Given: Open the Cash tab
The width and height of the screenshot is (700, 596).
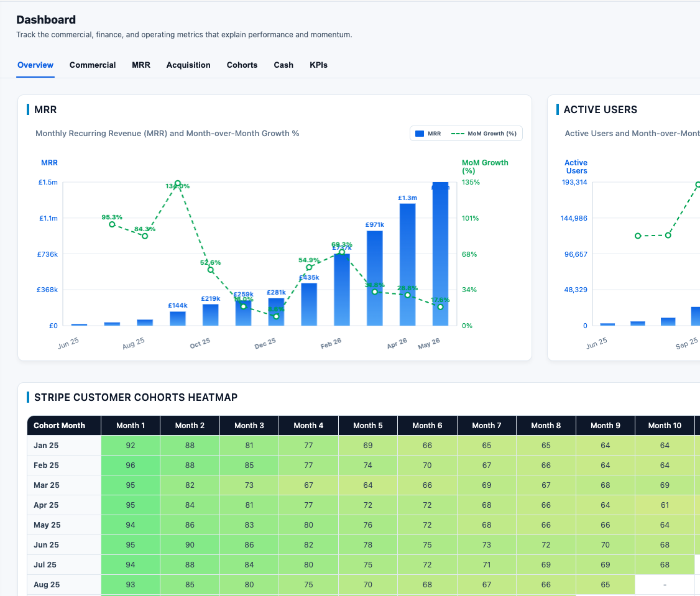Looking at the screenshot, I should tap(283, 65).
